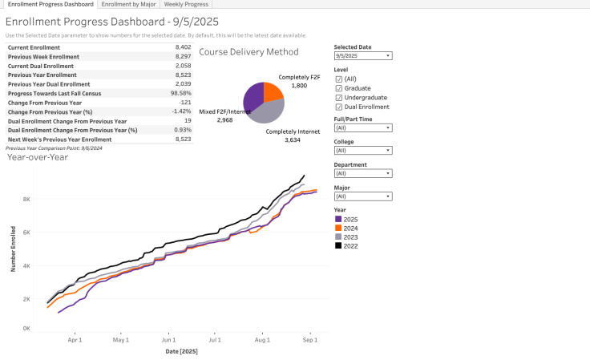
Task: Open the Major filter dropdown
Action: coord(363,196)
